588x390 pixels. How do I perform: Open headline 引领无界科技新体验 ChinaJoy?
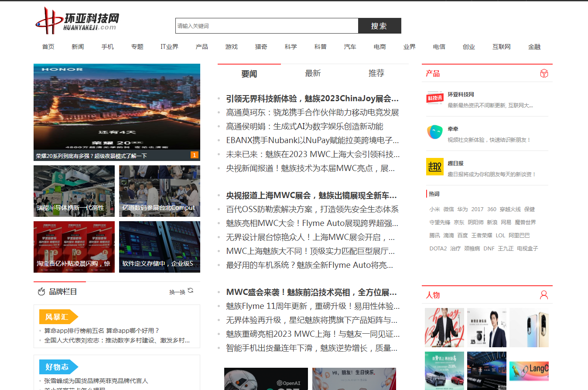[x=312, y=99]
